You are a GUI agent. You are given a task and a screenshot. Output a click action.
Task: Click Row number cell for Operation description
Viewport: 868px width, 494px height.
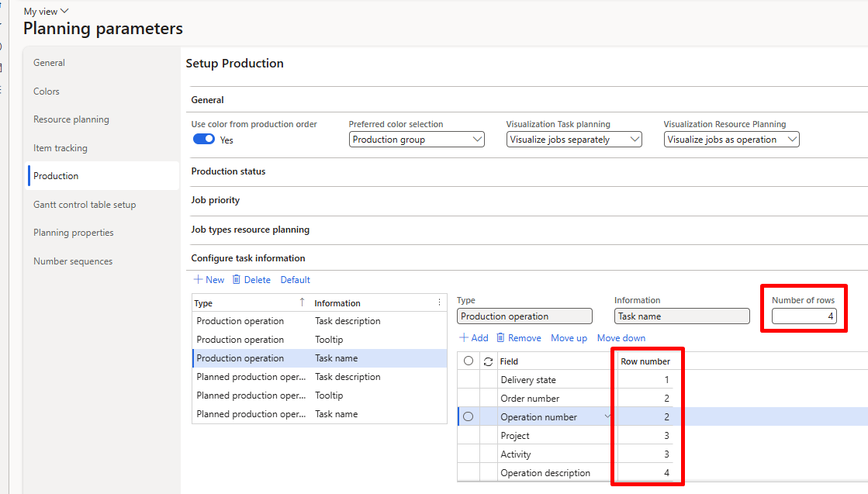[x=645, y=473]
